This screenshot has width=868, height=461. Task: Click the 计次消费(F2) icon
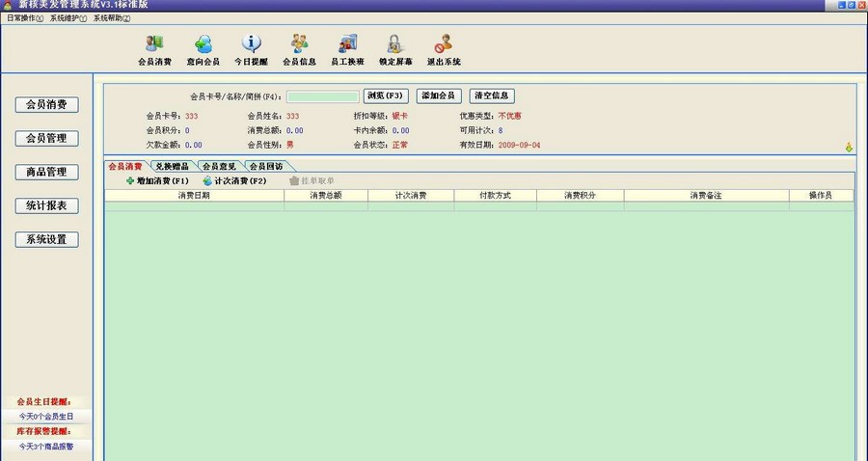(207, 181)
